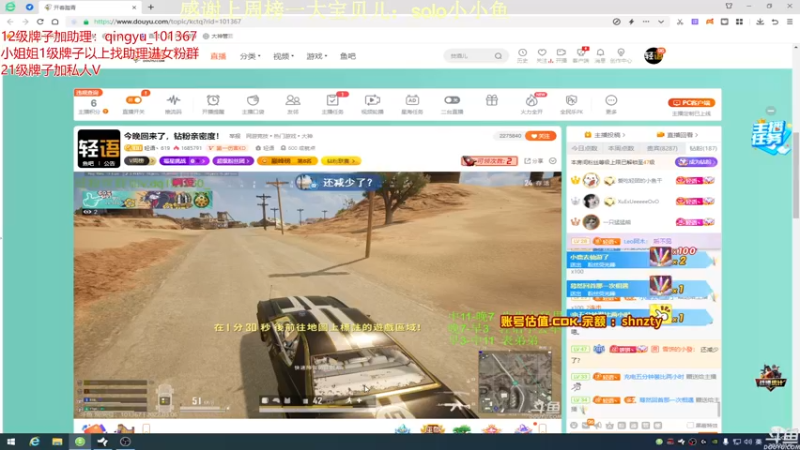Collapse the floating badge minus button
Image resolution: width=800 pixels, height=450 pixels.
[x=770, y=111]
